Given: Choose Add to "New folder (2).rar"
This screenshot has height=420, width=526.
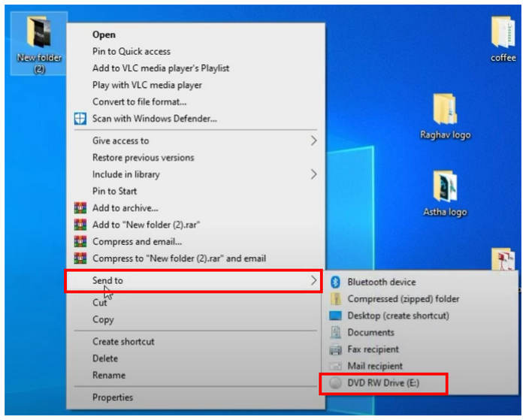Looking at the screenshot, I should (195, 225).
